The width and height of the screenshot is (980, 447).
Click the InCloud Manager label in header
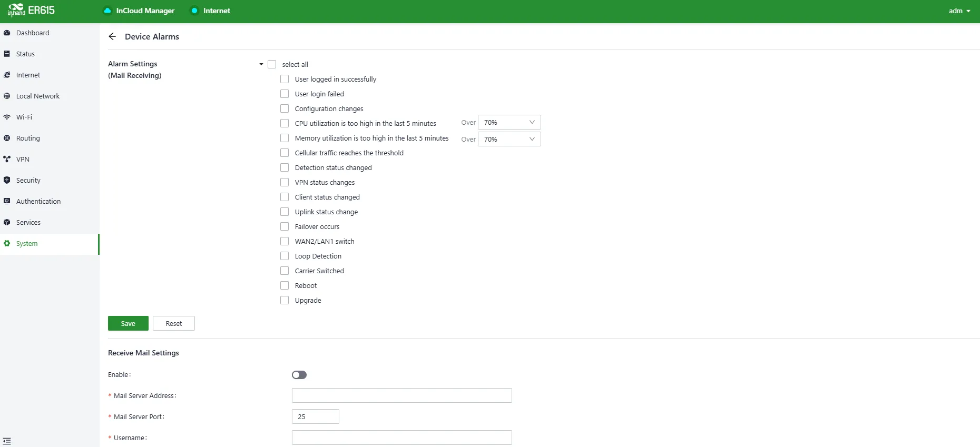(145, 11)
